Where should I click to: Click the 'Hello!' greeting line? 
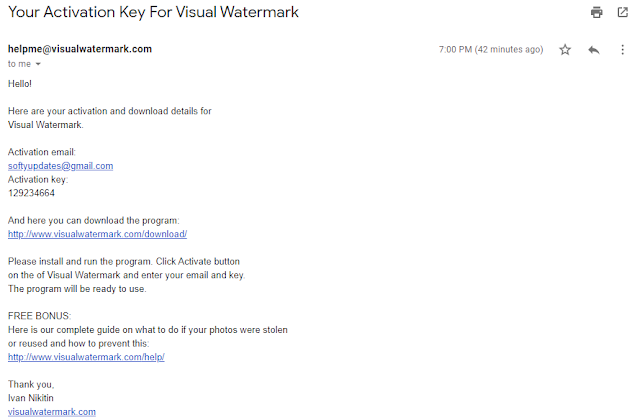click(20, 84)
